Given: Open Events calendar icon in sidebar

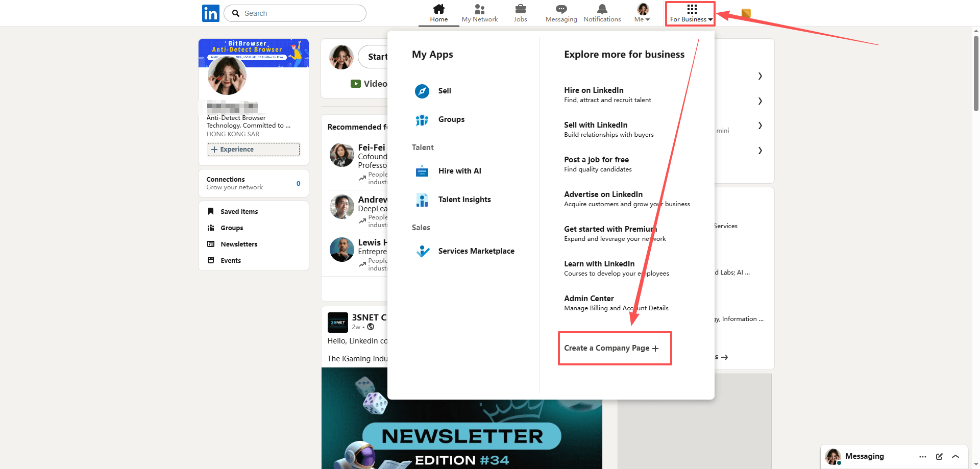Looking at the screenshot, I should pos(211,260).
